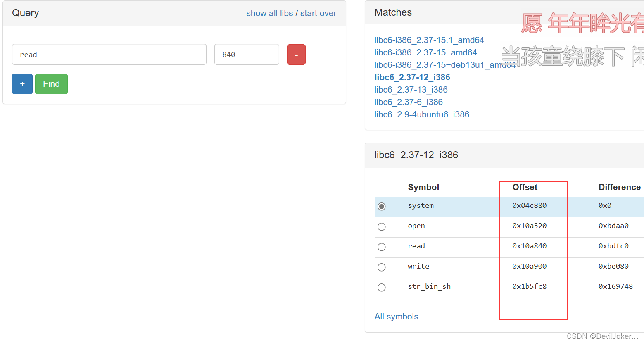Click the offset input containing 840
The height and width of the screenshot is (343, 644).
click(x=247, y=54)
